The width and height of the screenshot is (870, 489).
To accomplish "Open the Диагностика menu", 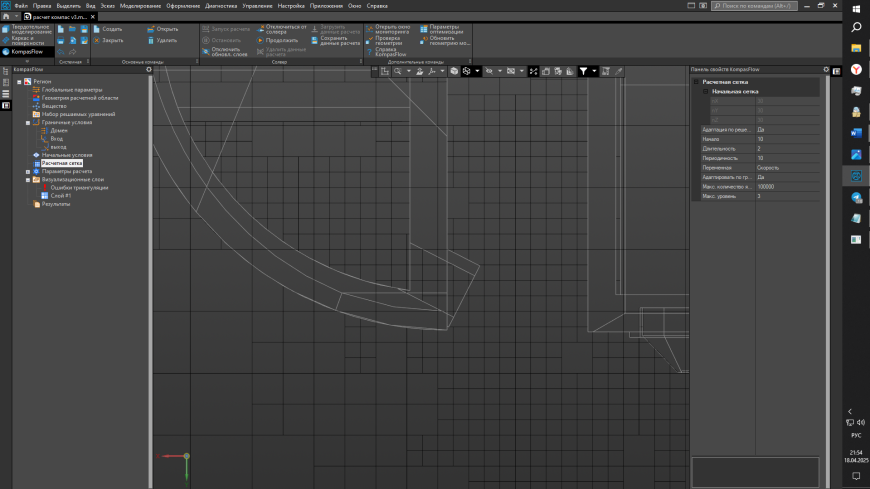I will pos(221,6).
